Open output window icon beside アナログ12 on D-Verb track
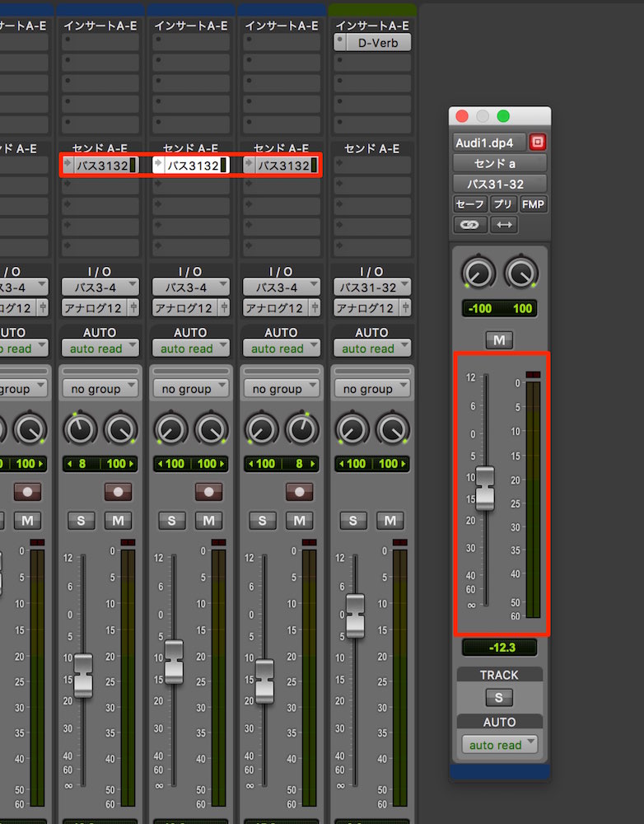 click(x=405, y=307)
